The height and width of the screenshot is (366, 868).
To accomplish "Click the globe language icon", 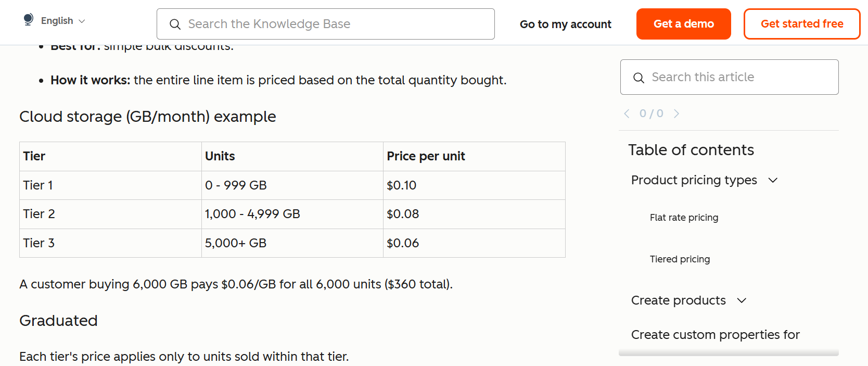I will [x=29, y=20].
